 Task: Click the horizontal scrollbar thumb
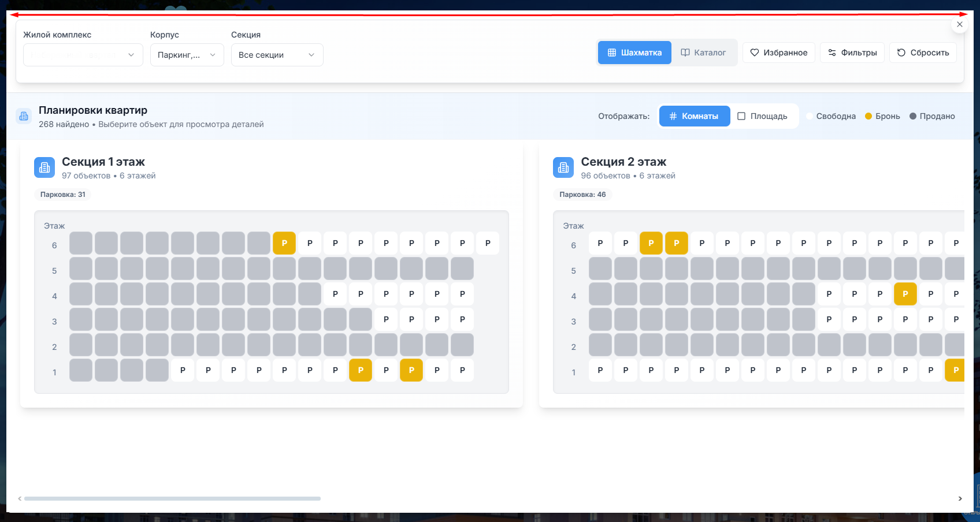tap(172, 498)
